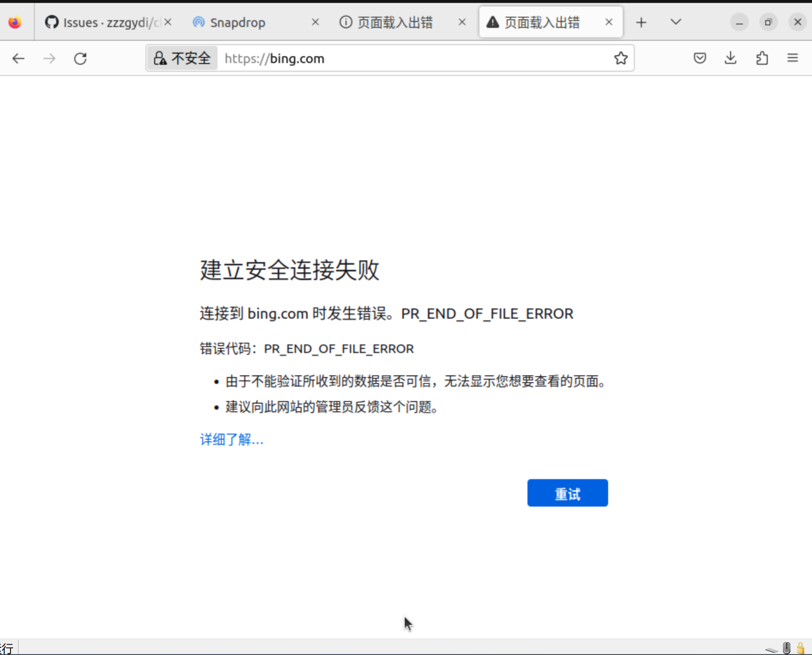Image resolution: width=812 pixels, height=655 pixels.
Task: Expand the list all tabs chevron
Action: (676, 22)
